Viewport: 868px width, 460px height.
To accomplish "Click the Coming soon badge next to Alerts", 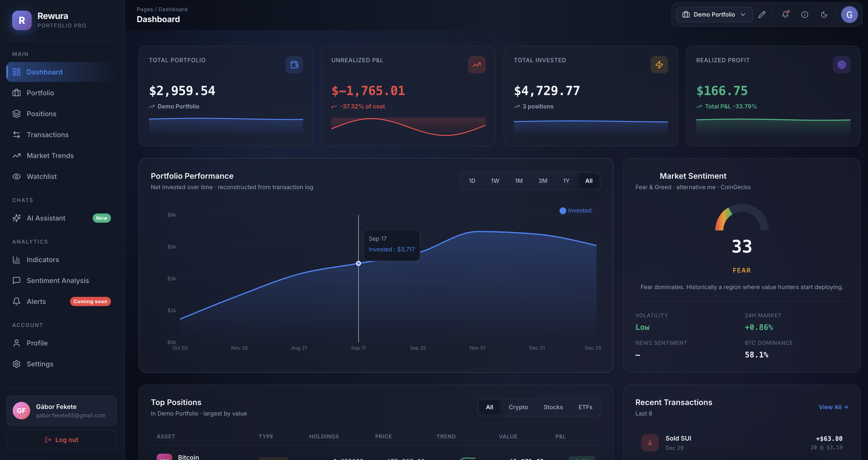I will tap(90, 301).
